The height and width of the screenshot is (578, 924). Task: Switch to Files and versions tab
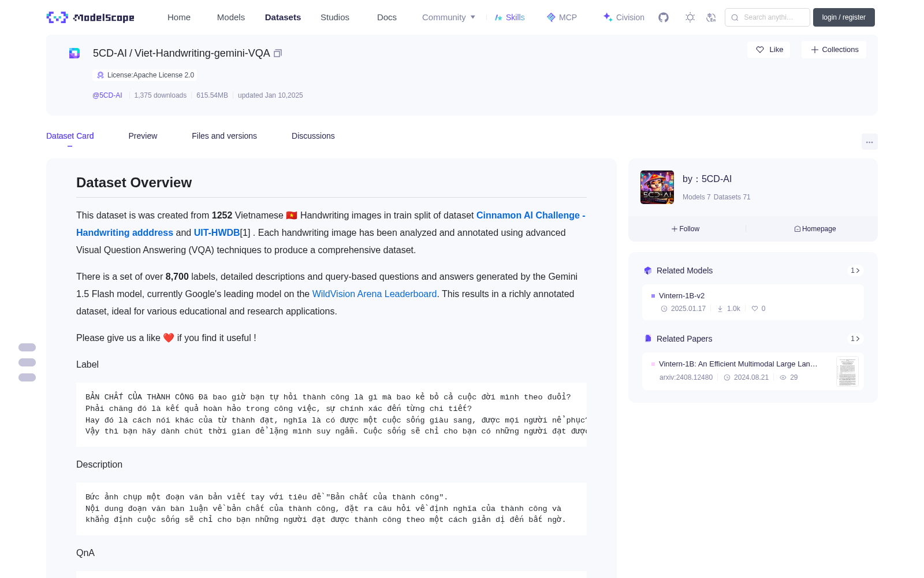click(x=224, y=136)
